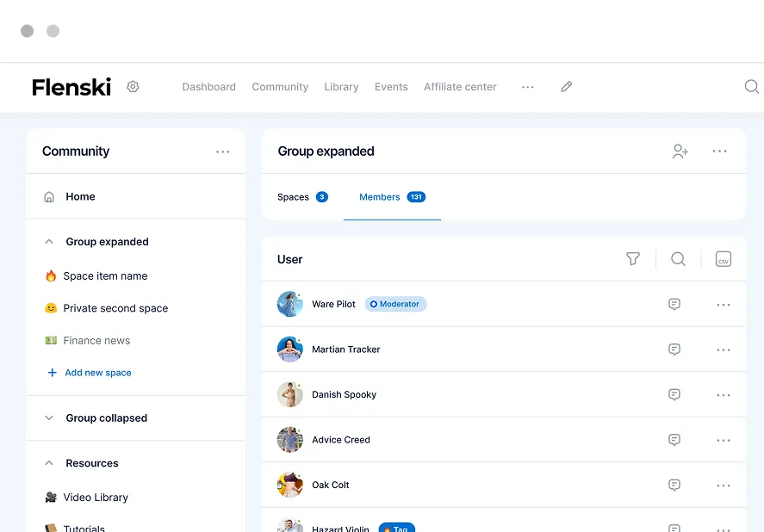Click the pencil edit icon in navigation bar
Viewport: 764px width, 532px height.
(x=566, y=87)
